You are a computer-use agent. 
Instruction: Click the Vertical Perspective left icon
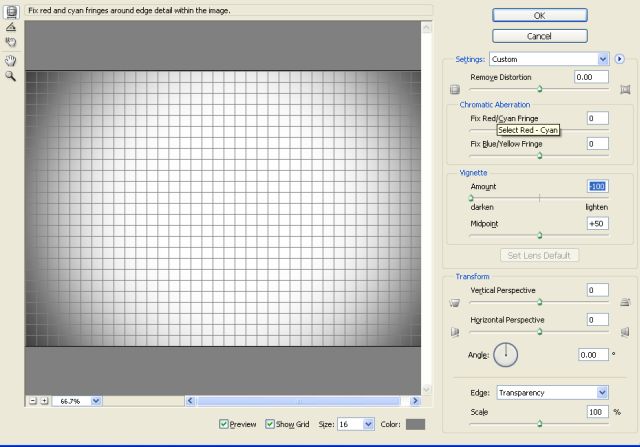point(455,302)
